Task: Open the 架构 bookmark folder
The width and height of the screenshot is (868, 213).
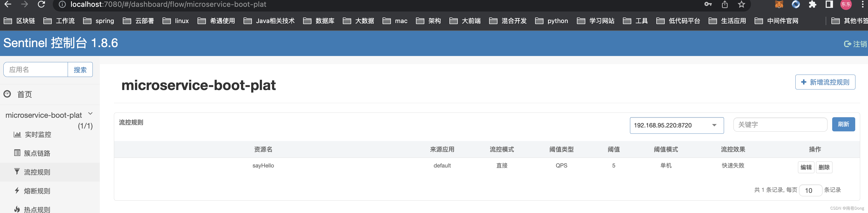Action: click(428, 21)
